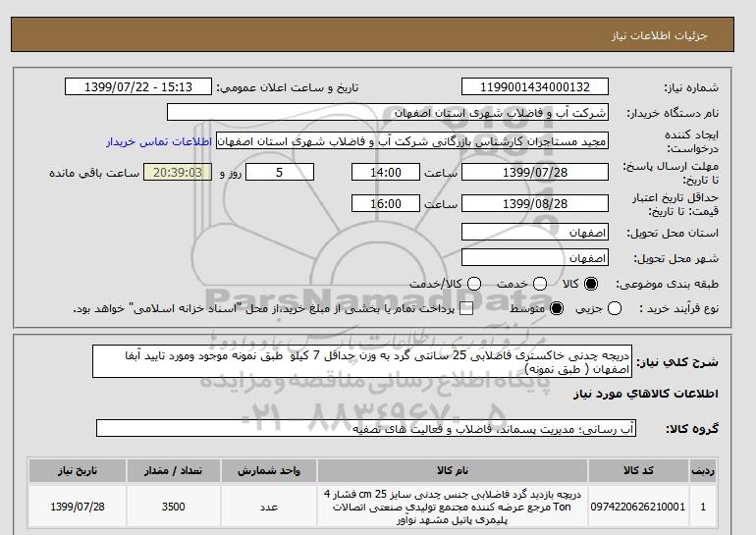Click the general need description text box
The width and height of the screenshot is (756, 535).
click(x=362, y=361)
